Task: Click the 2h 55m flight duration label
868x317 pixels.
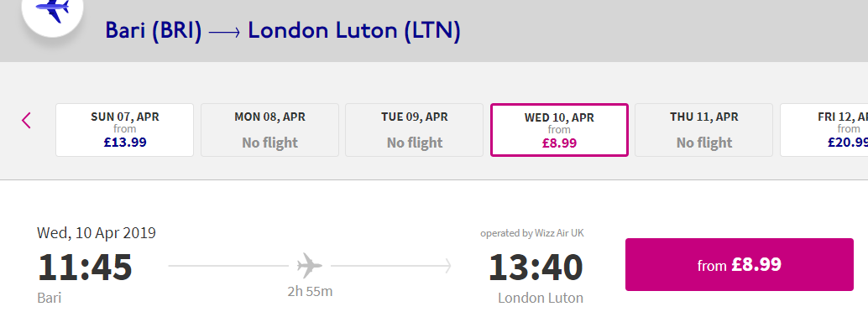Action: tap(310, 292)
